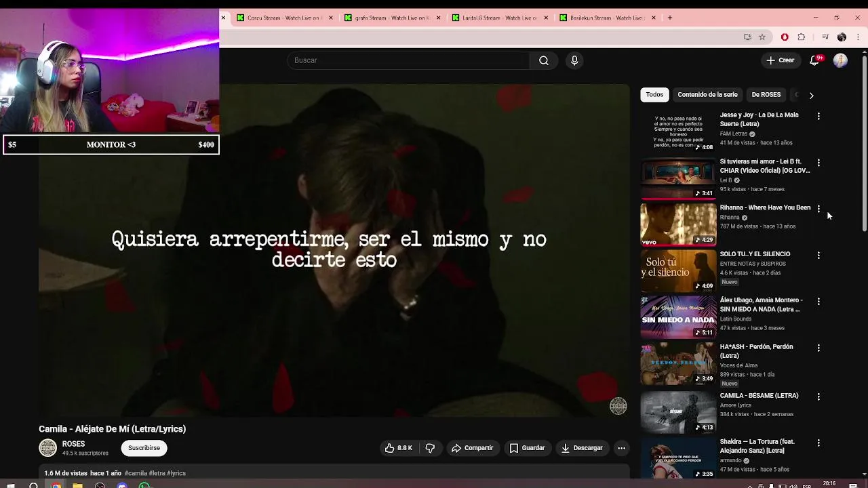Click the Descargar button
Image resolution: width=868 pixels, height=488 pixels.
[582, 448]
